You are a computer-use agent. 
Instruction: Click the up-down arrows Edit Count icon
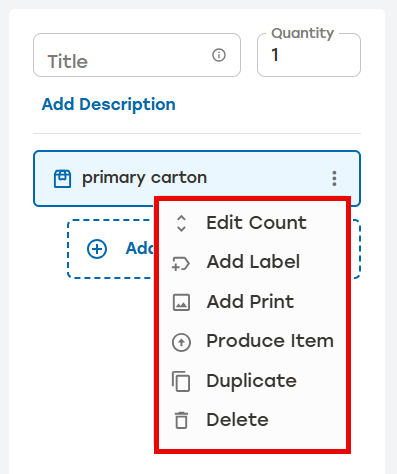pyautogui.click(x=181, y=223)
